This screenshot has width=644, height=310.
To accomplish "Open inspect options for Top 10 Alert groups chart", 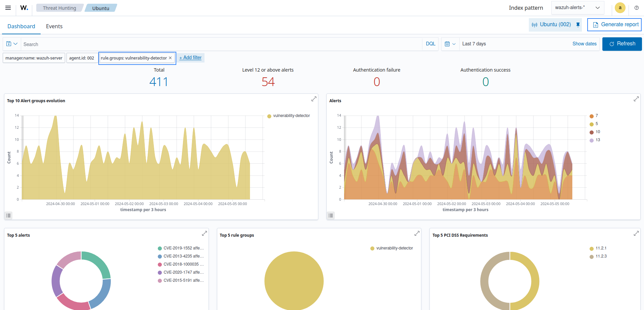I will pos(8,215).
